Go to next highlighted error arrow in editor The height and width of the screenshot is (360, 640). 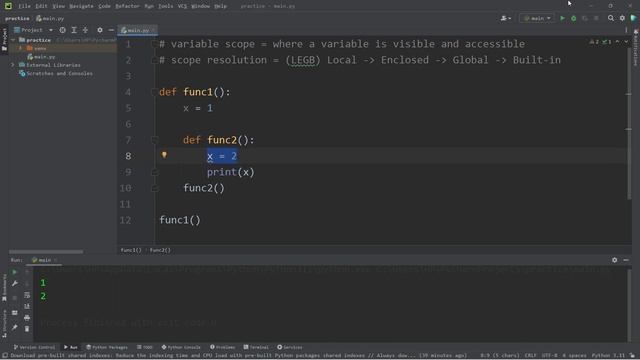click(x=626, y=42)
